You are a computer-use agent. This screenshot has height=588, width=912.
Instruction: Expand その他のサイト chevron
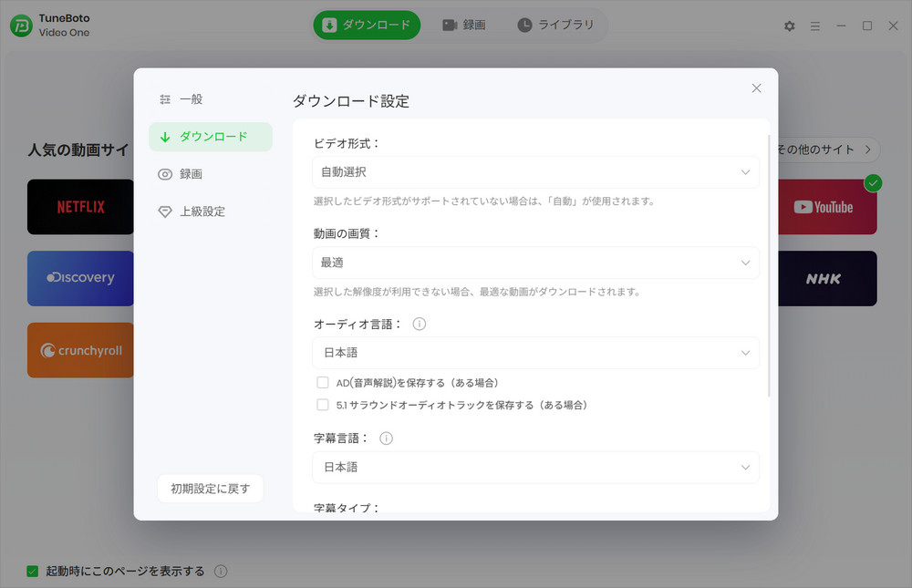point(868,150)
